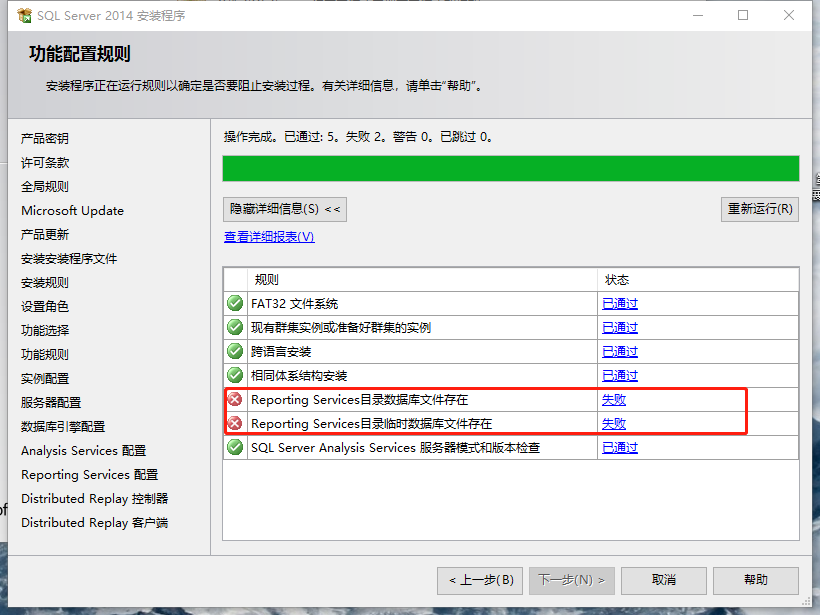Click green check icon for FAT32 文件系统
The width and height of the screenshot is (820, 615).
pos(235,303)
